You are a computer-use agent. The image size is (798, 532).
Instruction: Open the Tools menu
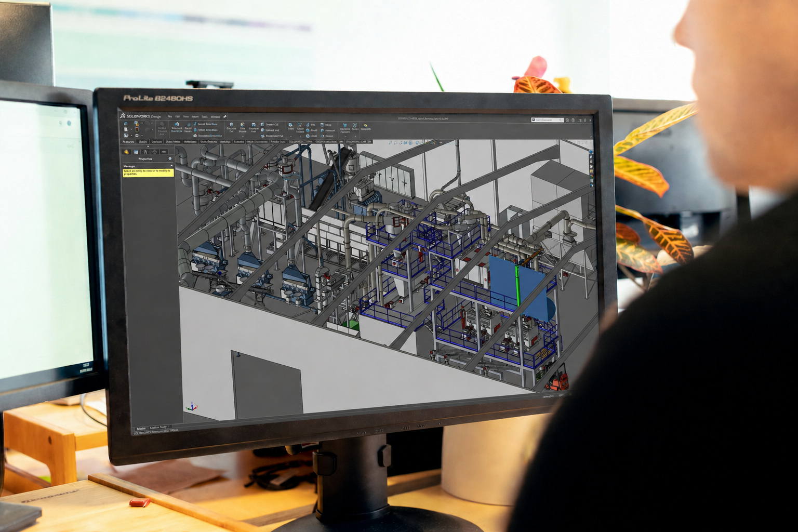[205, 116]
